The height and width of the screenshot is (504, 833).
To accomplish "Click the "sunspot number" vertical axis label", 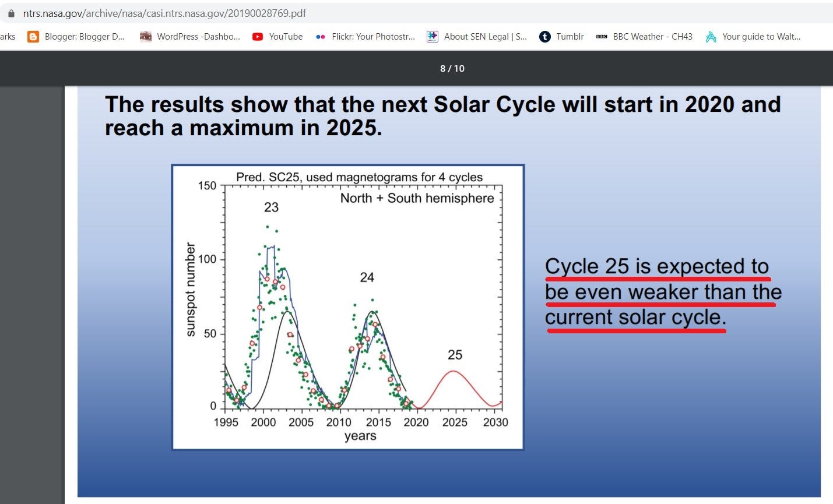I will pyautogui.click(x=190, y=289).
